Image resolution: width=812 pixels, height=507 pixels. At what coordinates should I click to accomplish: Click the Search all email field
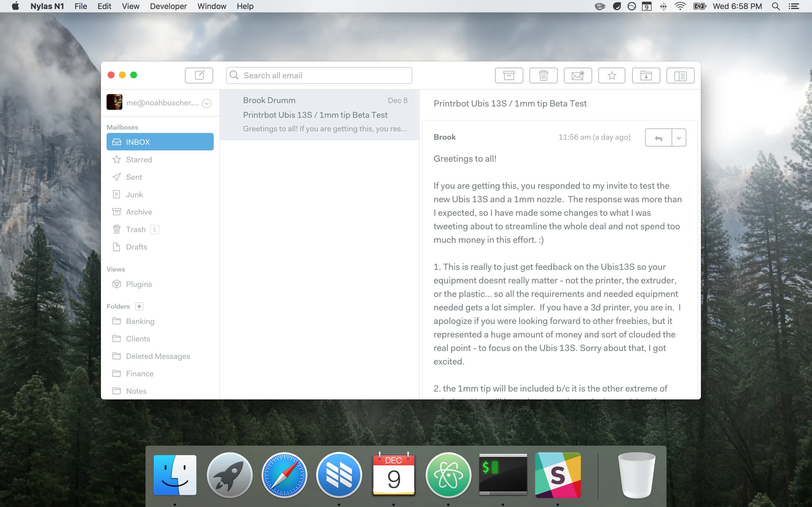coord(319,75)
